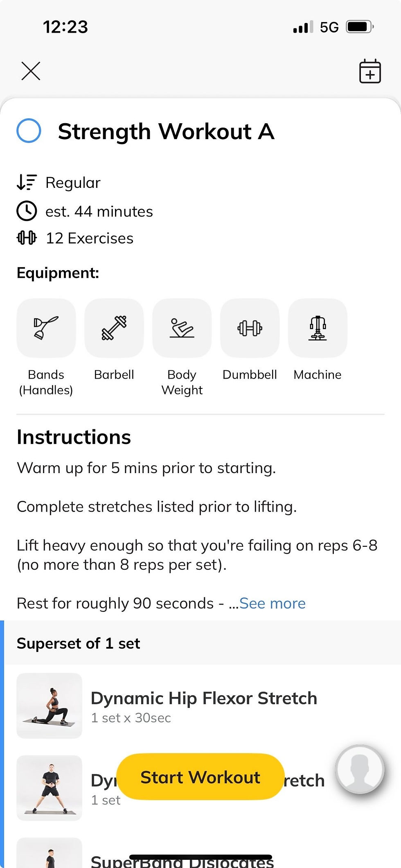This screenshot has width=401, height=868.
Task: Click the sort icon next to Regular
Action: (x=26, y=183)
